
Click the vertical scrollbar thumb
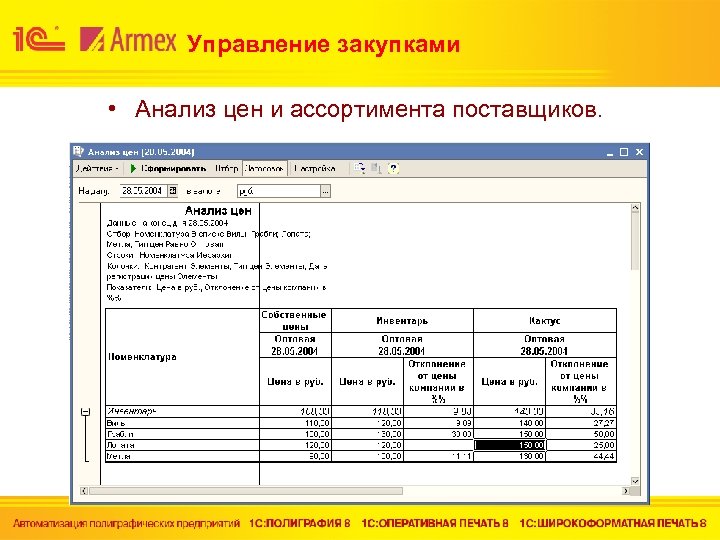click(636, 242)
